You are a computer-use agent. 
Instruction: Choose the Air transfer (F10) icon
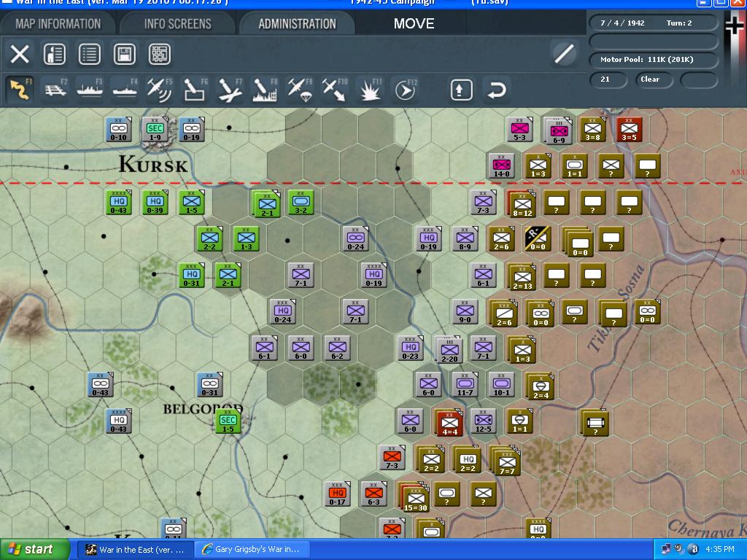[x=334, y=89]
